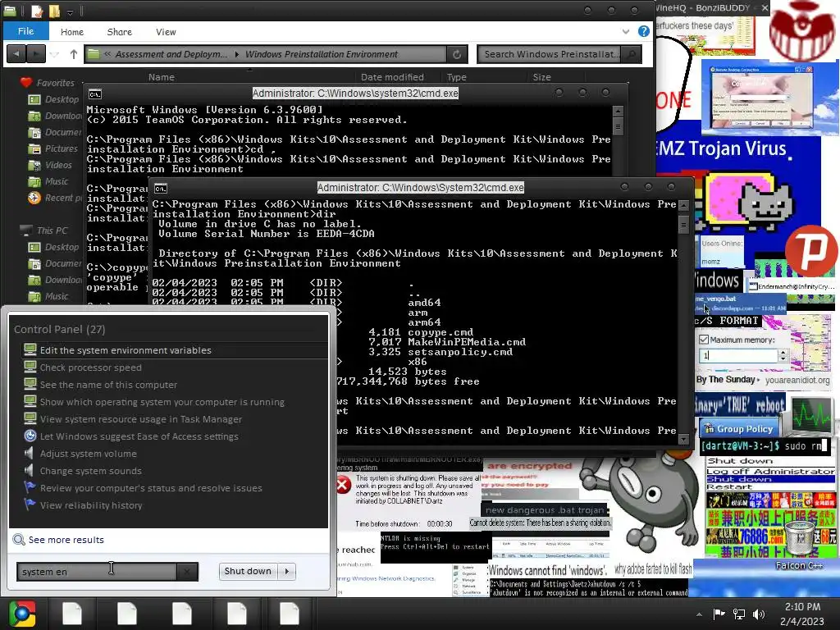
Task: Click the Search Windows Preinstallation field
Action: pyautogui.click(x=550, y=54)
